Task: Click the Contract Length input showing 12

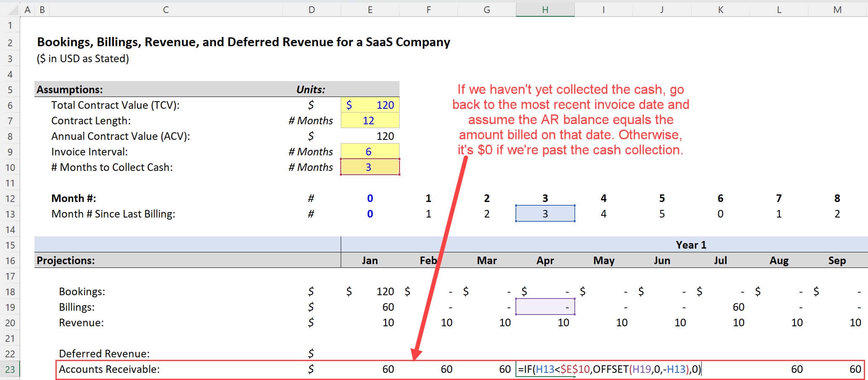Action: (x=369, y=121)
